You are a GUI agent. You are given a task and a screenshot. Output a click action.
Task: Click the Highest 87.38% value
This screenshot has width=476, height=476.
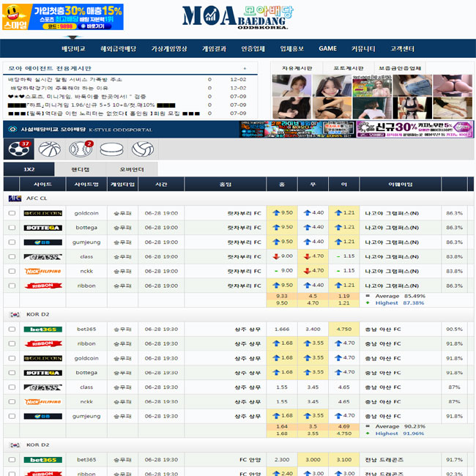[414, 303]
